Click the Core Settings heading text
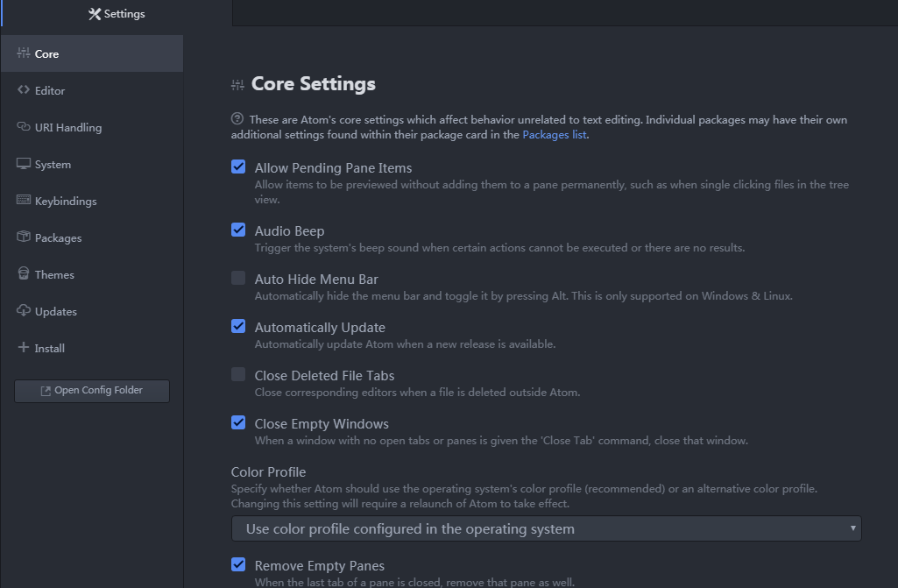Screen dimensions: 898x588 pos(314,83)
